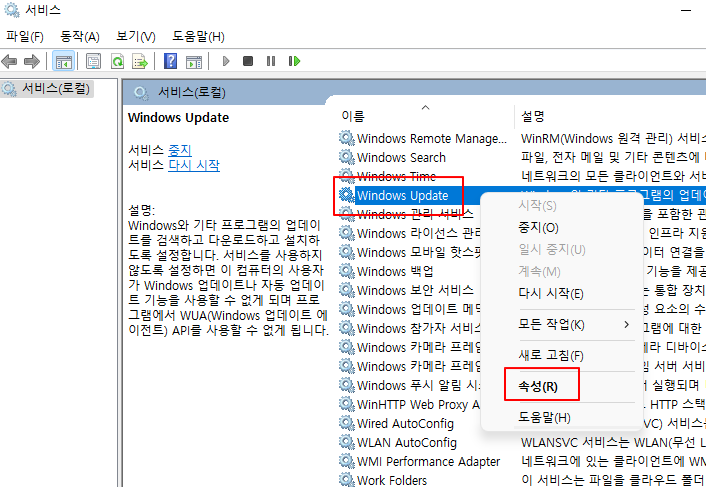Expand the 모든 작업(K) submenu arrow
Viewport: 706px width, 487px height.
pos(626,325)
